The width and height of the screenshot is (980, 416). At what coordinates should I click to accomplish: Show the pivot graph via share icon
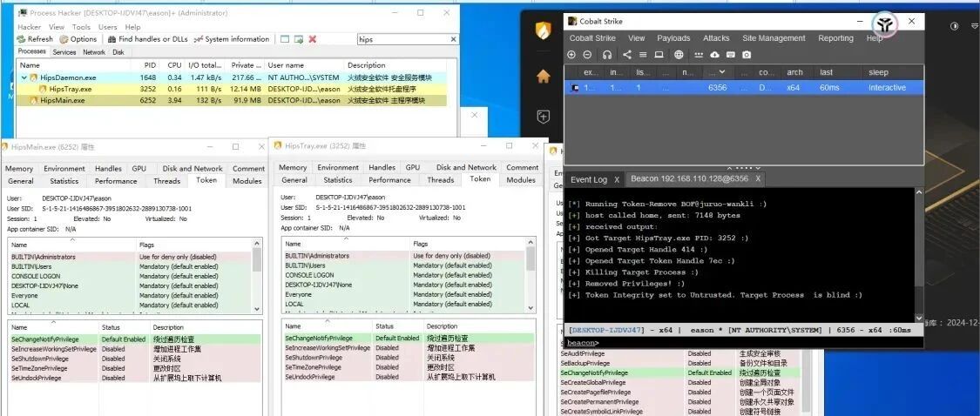(x=627, y=55)
